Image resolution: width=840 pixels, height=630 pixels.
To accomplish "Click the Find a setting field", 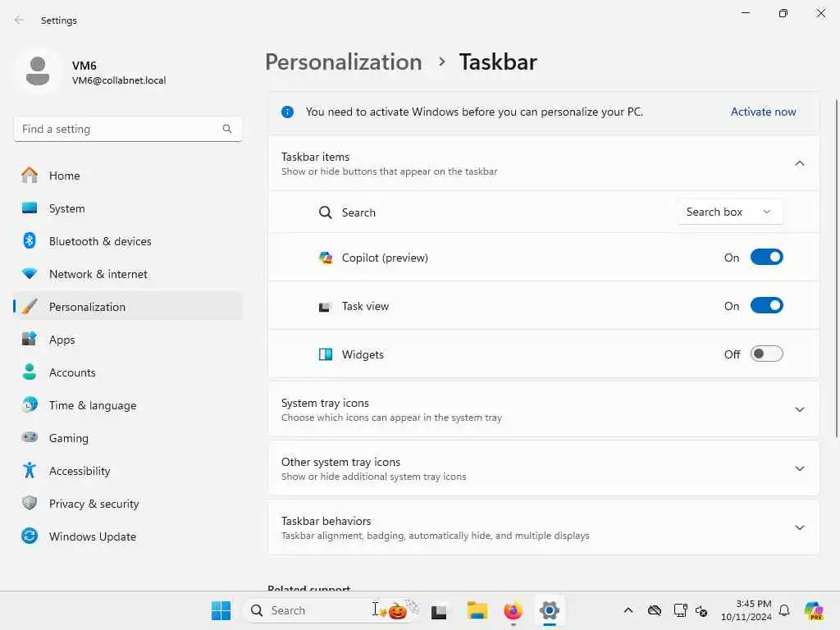I will (x=127, y=129).
